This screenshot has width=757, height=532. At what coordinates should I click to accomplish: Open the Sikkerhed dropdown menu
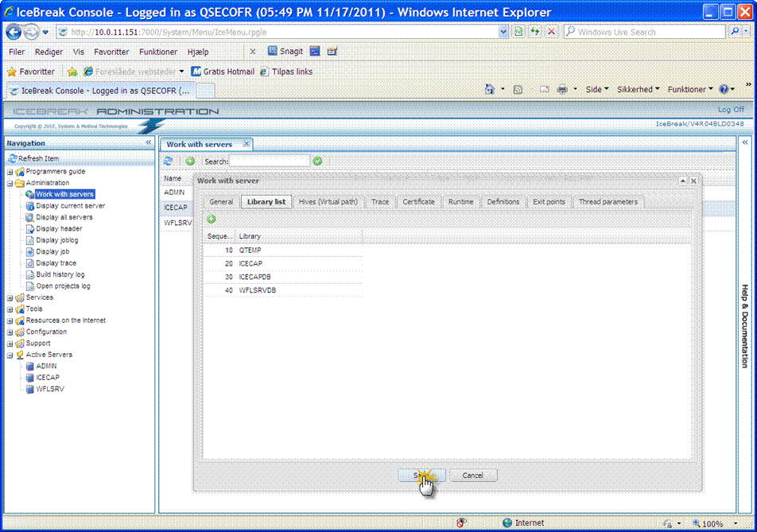click(639, 89)
